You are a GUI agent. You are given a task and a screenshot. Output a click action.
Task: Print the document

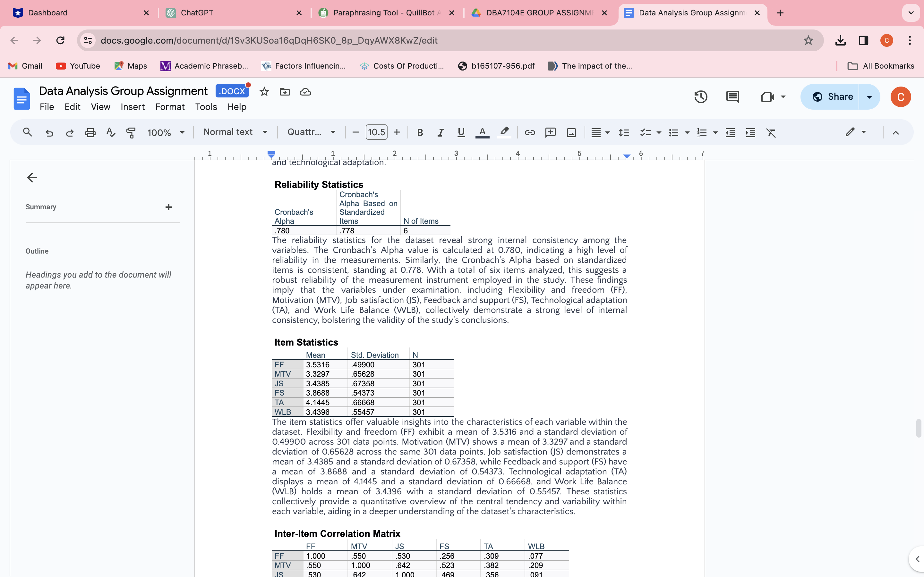[x=90, y=132]
